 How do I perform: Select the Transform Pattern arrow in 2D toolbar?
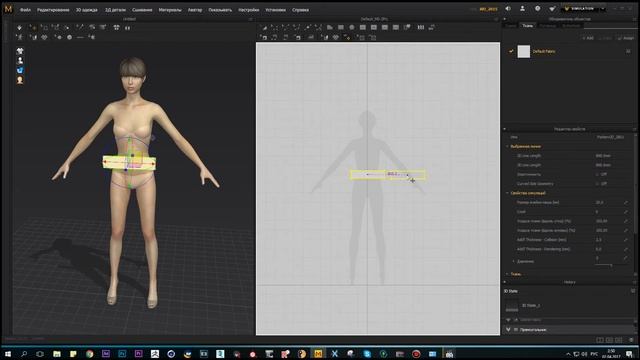tap(264, 27)
